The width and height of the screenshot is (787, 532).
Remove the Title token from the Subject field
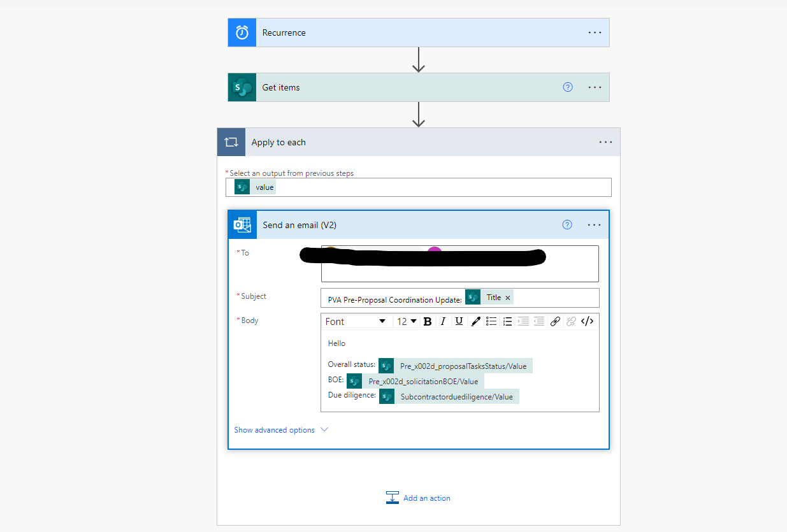(507, 297)
